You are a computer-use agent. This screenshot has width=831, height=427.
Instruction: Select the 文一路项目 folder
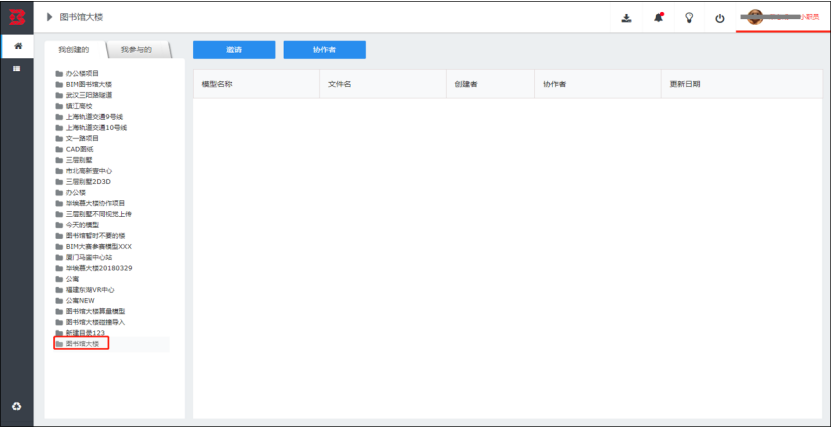pyautogui.click(x=77, y=138)
